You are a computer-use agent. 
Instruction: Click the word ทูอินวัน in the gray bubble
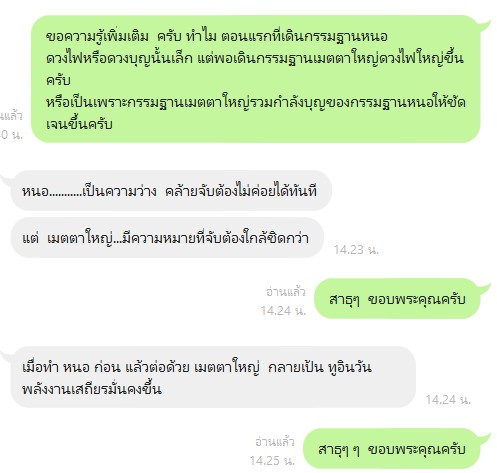350,367
